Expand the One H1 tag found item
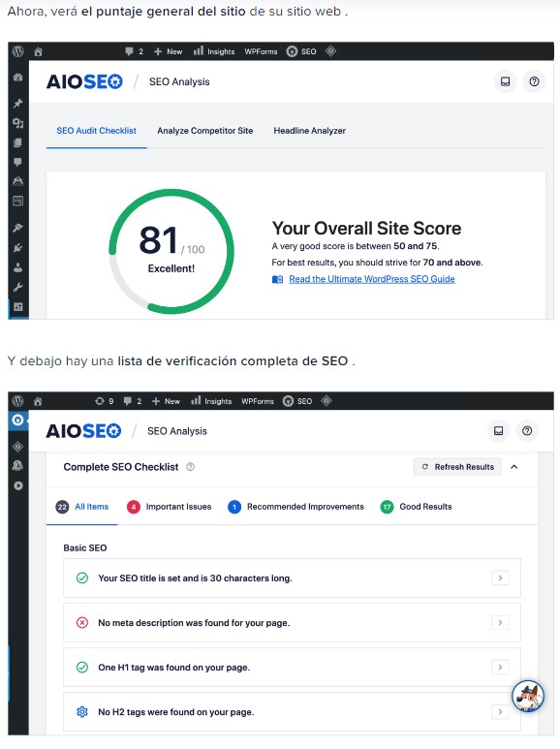Viewport: 560px width, 749px height. click(500, 667)
